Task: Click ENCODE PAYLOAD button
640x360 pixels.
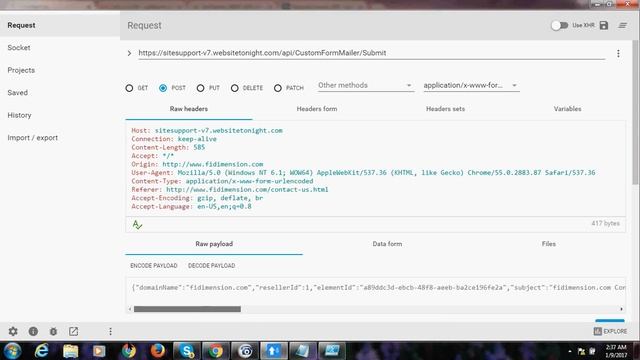Action: tap(154, 266)
